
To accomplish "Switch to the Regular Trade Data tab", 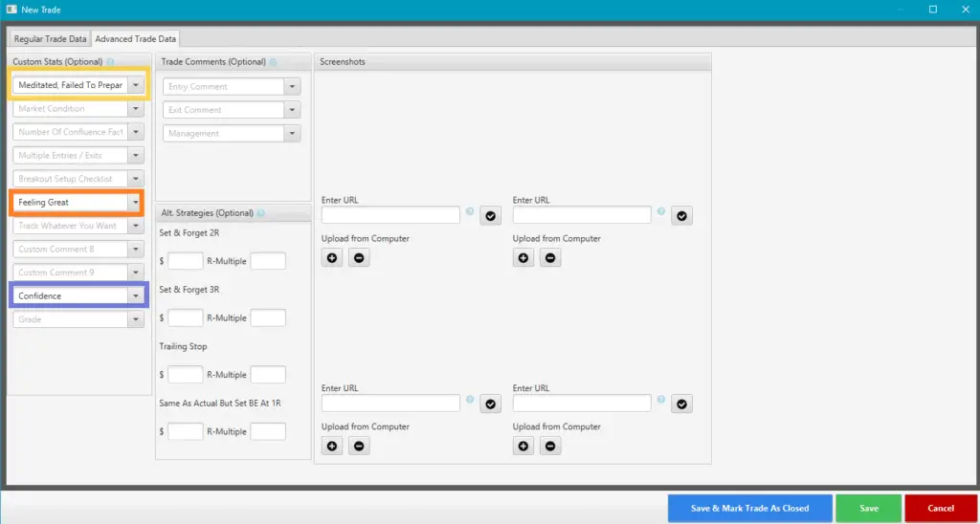I will tap(50, 39).
